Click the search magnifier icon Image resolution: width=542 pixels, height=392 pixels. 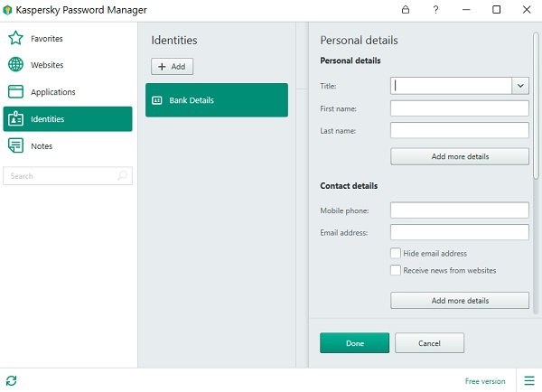[x=123, y=176]
